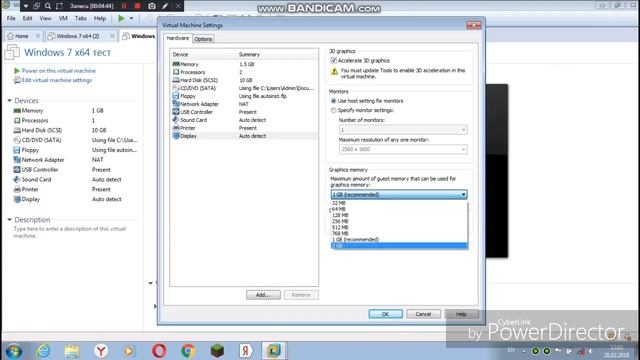The image size is (640, 360).
Task: Choose 64 MB graphics memory entry
Action: (399, 209)
